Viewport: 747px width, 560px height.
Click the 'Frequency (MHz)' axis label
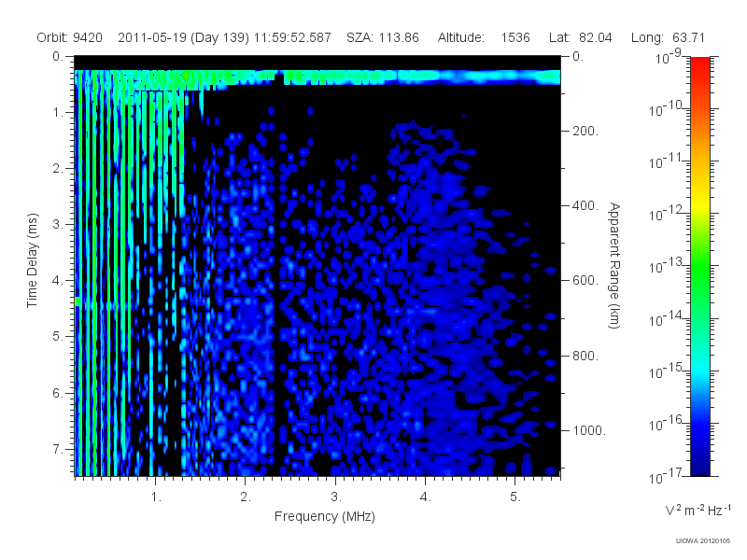[325, 517]
